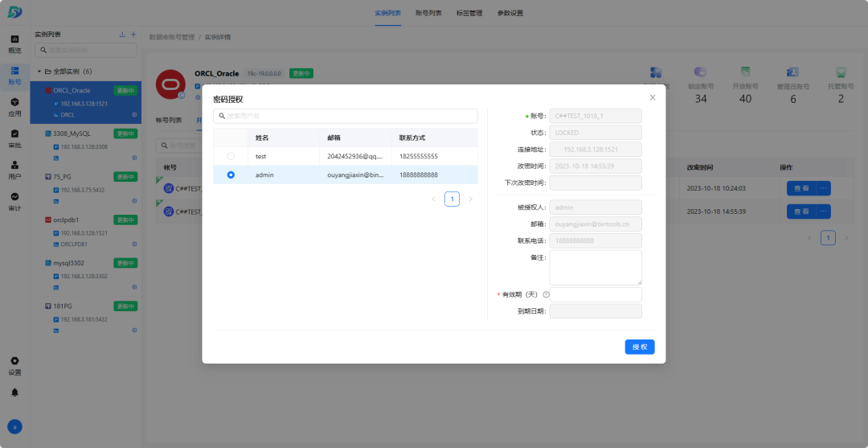Focus the user name search field in dialog

(346, 116)
